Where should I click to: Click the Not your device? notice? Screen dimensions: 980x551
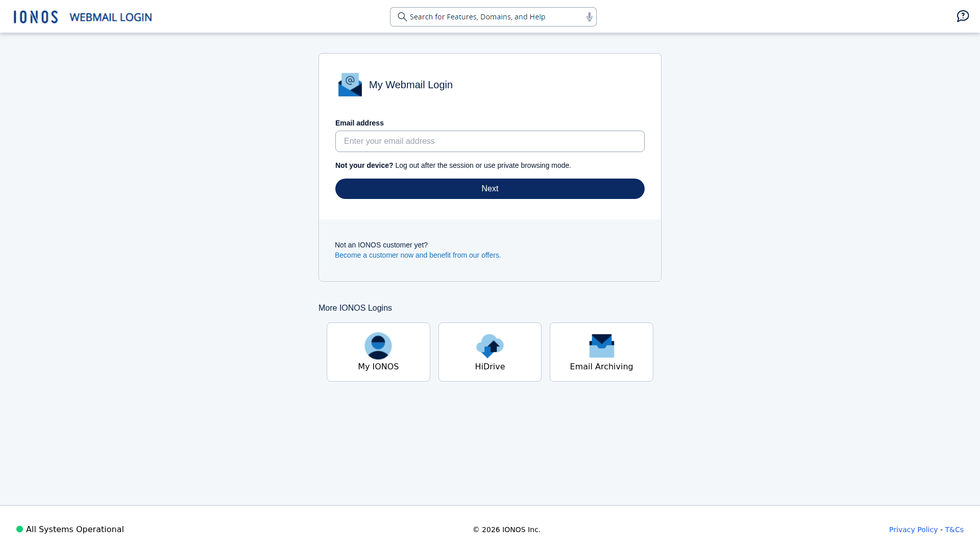[453, 165]
